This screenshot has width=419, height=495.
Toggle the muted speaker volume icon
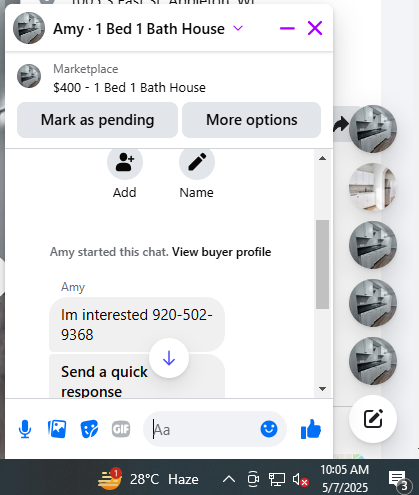point(300,480)
